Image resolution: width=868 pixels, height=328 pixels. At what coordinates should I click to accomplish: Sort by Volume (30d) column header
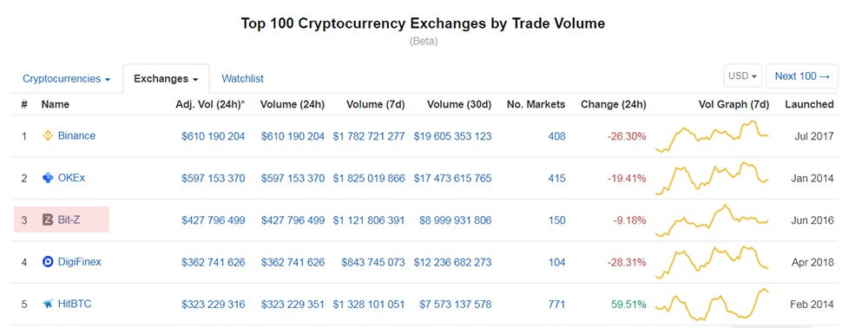[459, 104]
